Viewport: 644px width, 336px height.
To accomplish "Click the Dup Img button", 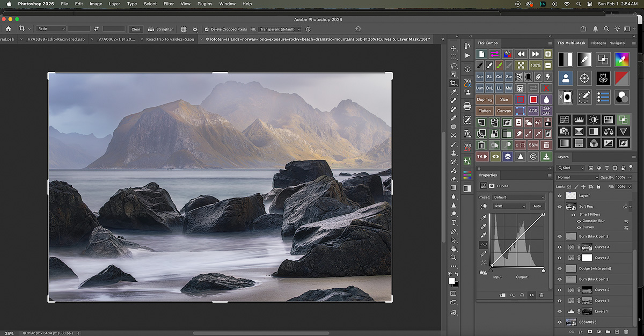I will [485, 99].
